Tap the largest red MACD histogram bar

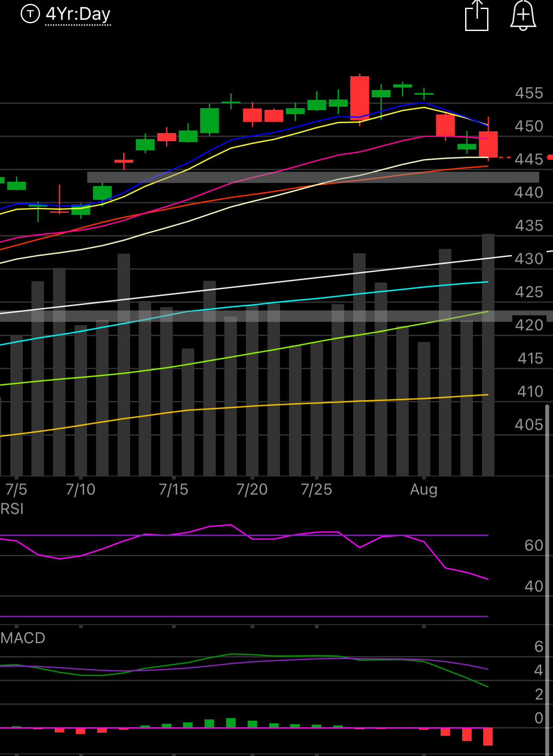(488, 737)
